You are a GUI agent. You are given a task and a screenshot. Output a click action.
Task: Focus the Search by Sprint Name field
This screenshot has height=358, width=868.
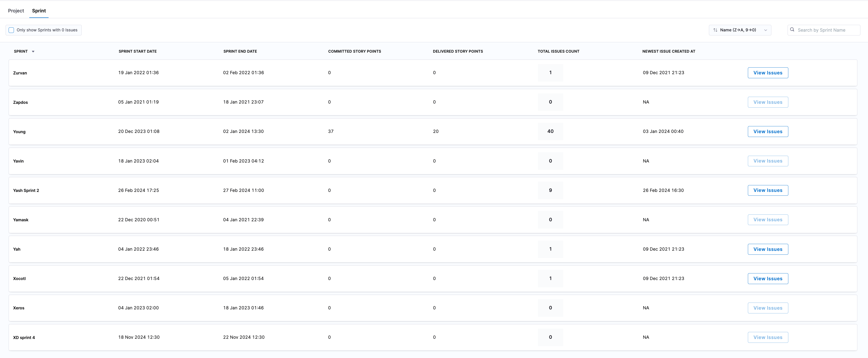(826, 30)
